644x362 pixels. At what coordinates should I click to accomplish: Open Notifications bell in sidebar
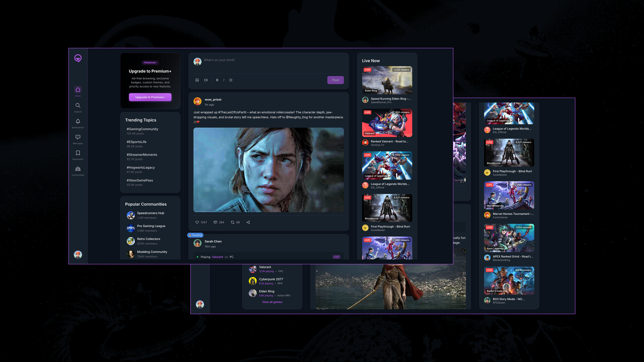click(x=78, y=121)
